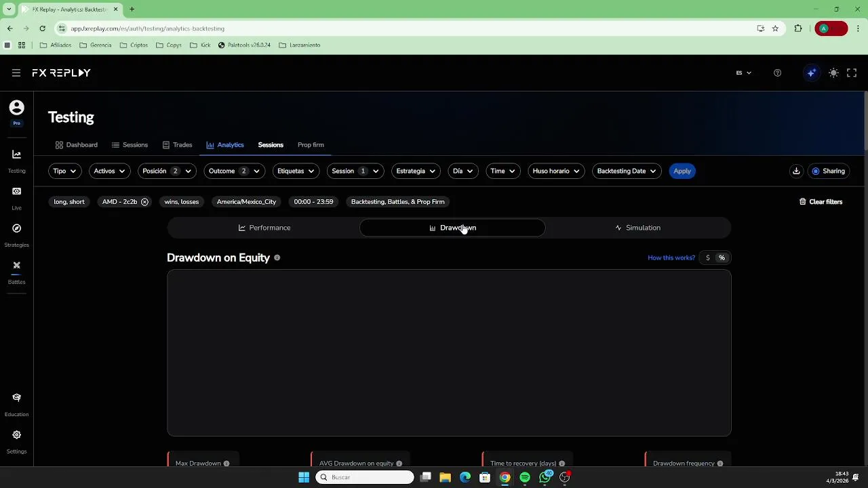Image resolution: width=868 pixels, height=488 pixels.
Task: Select the Drawdown view tab
Action: click(x=452, y=228)
